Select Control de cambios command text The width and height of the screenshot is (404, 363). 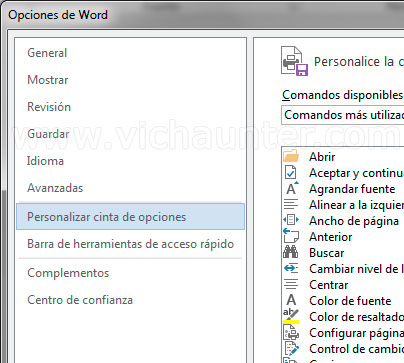click(356, 349)
